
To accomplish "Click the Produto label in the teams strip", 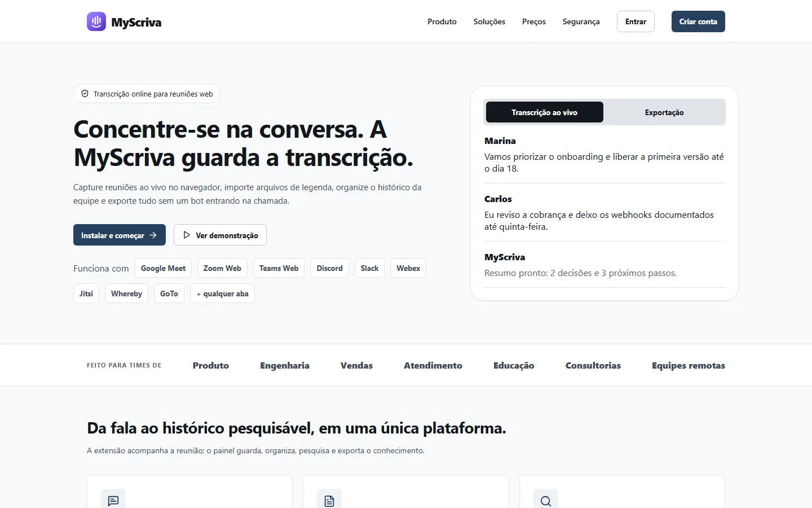I will (x=211, y=365).
